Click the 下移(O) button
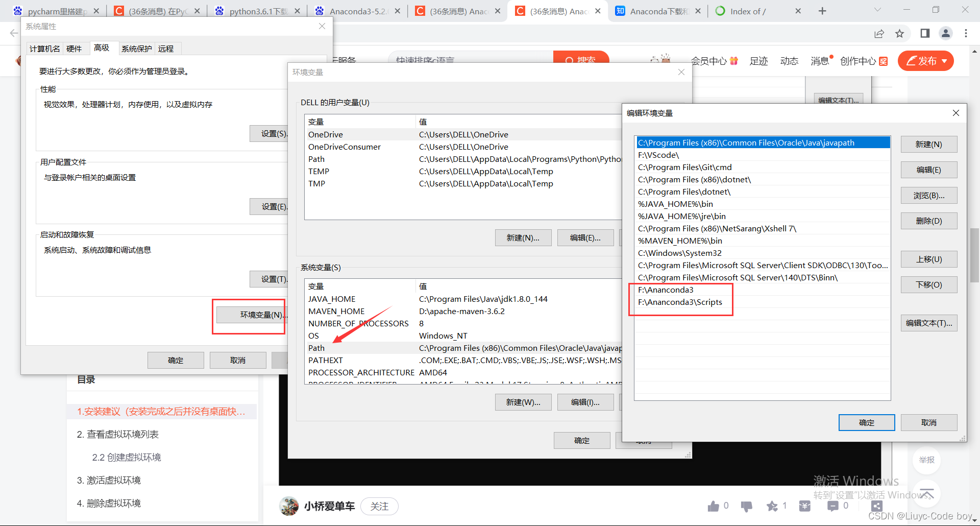Viewport: 980px width, 526px height. pos(928,285)
